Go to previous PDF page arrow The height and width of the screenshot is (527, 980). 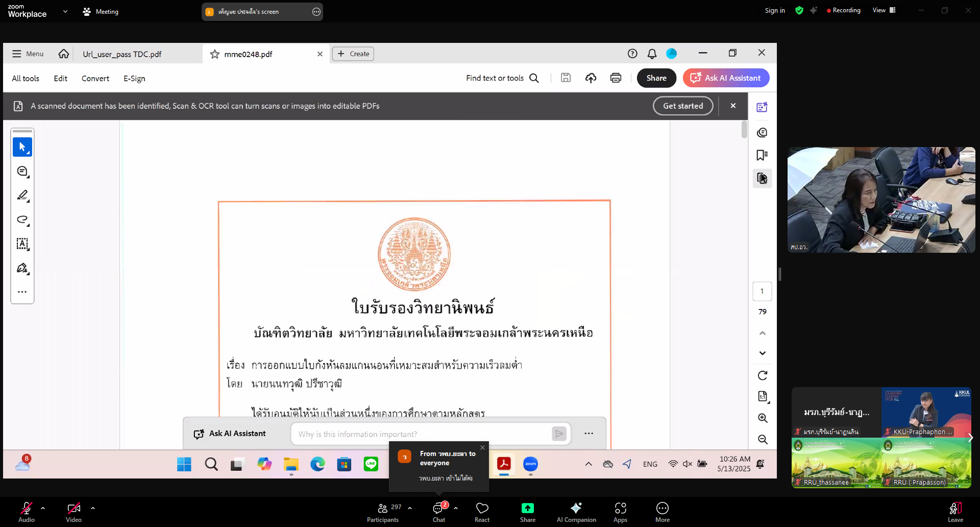click(x=763, y=333)
